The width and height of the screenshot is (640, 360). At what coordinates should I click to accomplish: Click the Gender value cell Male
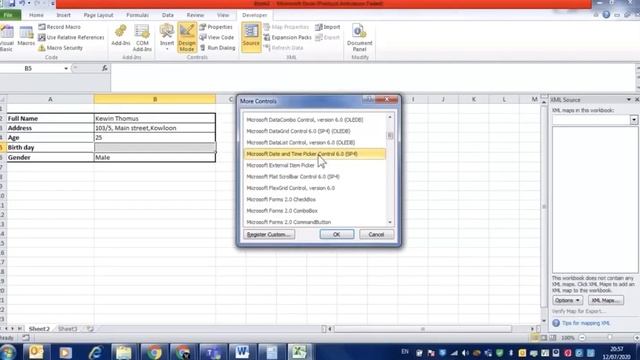(155, 157)
